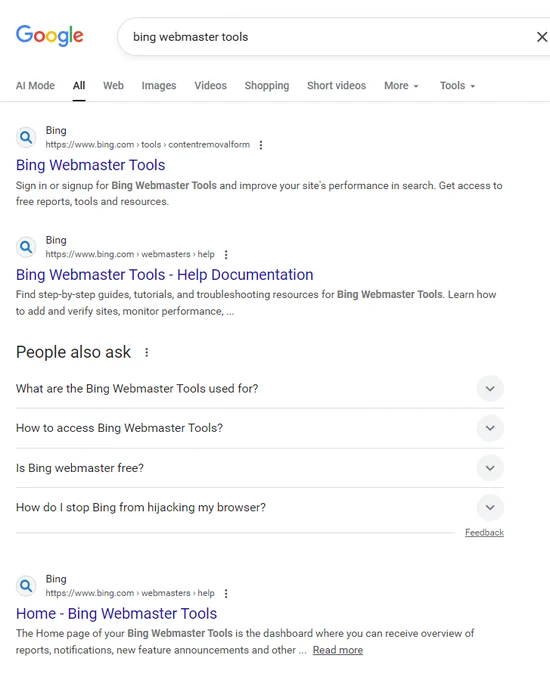Image resolution: width=550 pixels, height=680 pixels.
Task: Open Home - Bing Webmaster Tools link
Action: 116,614
